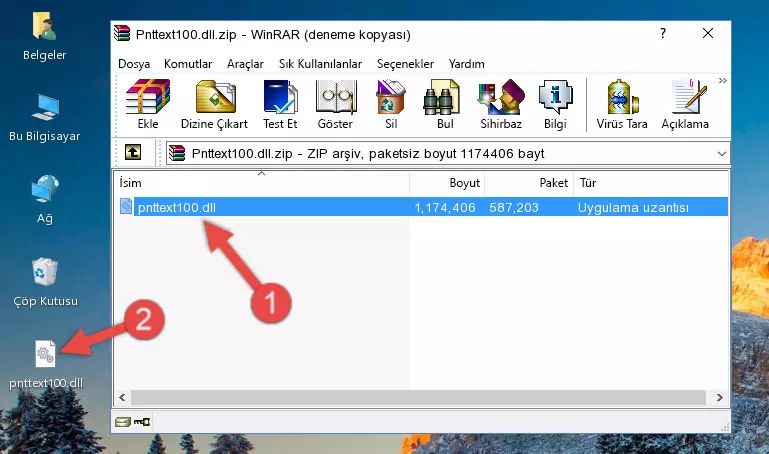Image resolution: width=769 pixels, height=454 pixels.
Task: Click the horizontal scrollbar track
Action: tap(418, 398)
